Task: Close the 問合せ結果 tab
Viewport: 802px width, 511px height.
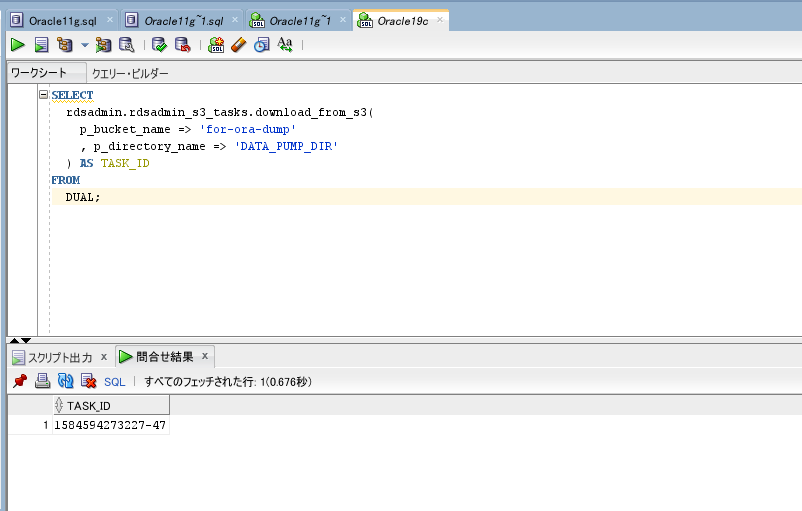Action: 205,356
